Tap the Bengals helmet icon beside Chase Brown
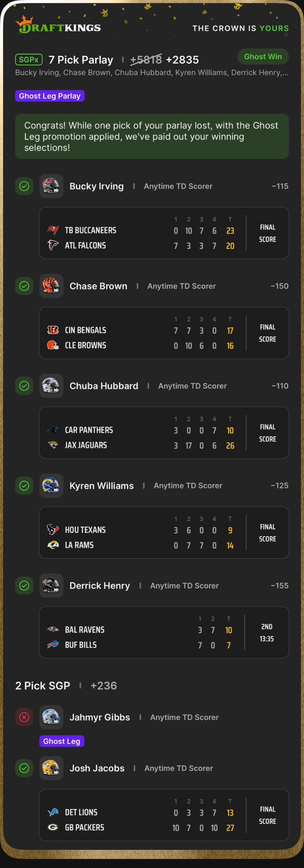 (51, 286)
